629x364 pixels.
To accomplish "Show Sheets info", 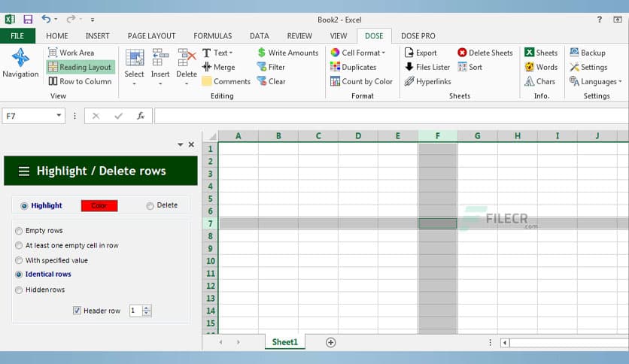I will 541,53.
